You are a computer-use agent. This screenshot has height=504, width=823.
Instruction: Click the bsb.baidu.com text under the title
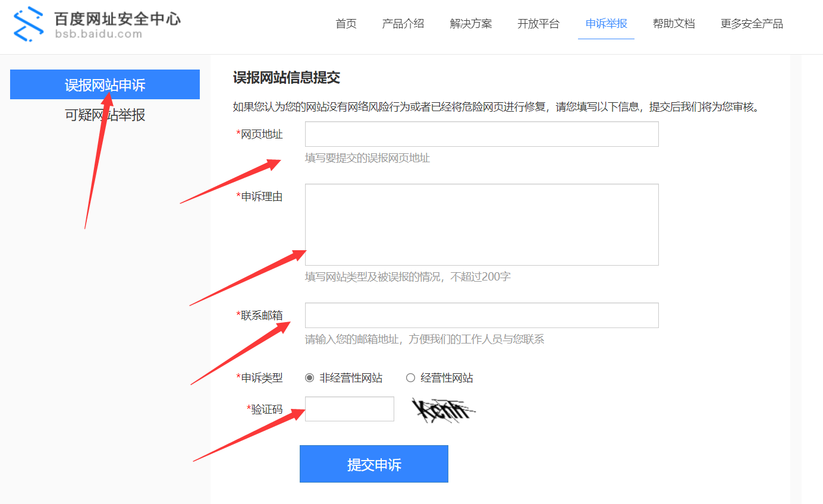click(98, 34)
